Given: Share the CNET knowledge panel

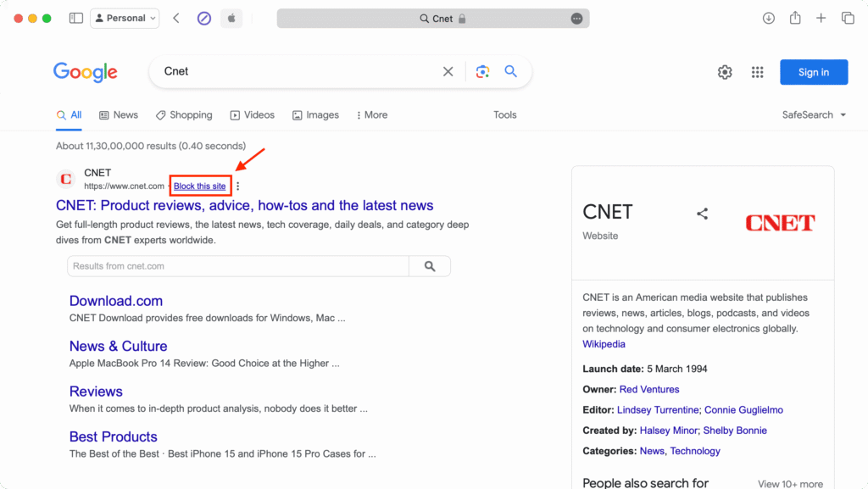Looking at the screenshot, I should tap(702, 214).
